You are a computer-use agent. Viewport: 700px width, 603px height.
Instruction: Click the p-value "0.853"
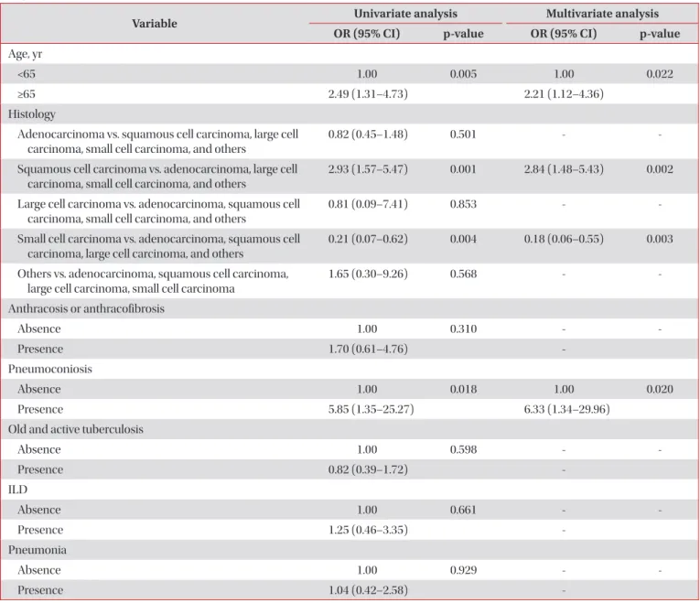point(463,204)
